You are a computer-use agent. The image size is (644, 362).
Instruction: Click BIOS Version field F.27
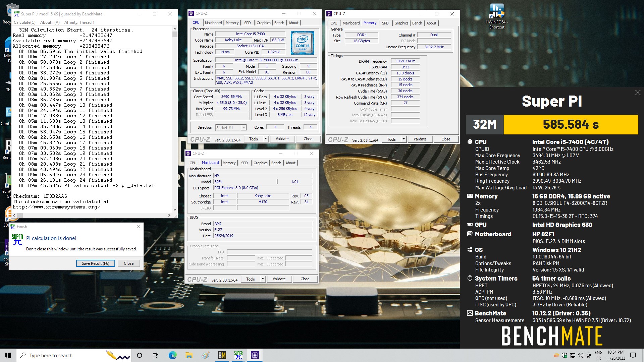[263, 230]
